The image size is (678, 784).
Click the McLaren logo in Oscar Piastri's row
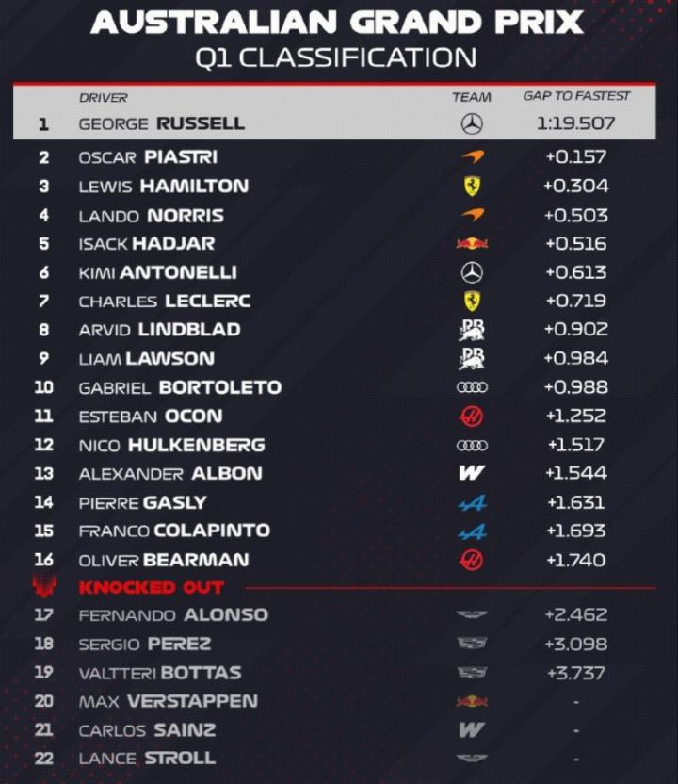(472, 157)
